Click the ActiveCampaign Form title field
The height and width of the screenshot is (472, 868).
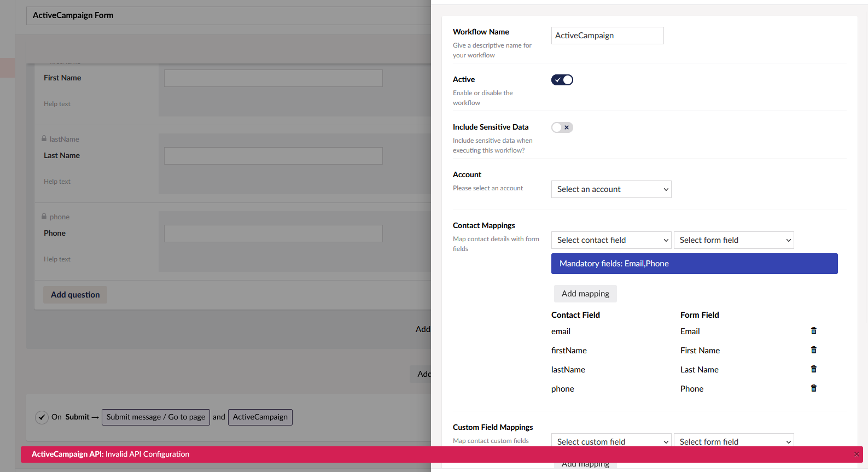229,15
